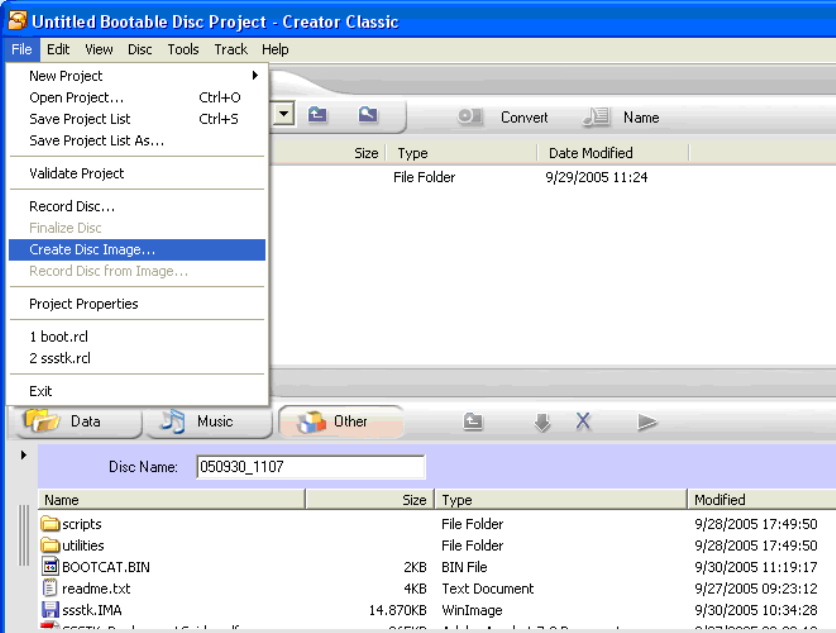Expand the New Project submenu arrow
836x633 pixels.
(255, 76)
